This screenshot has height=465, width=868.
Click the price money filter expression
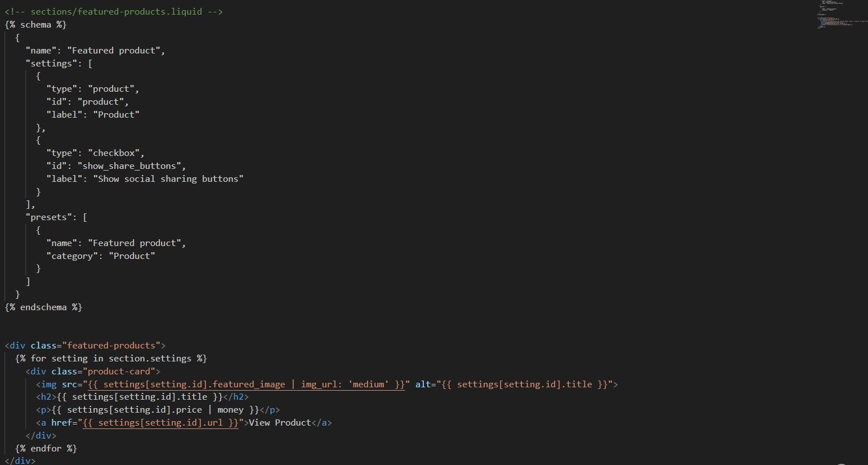pyautogui.click(x=155, y=410)
